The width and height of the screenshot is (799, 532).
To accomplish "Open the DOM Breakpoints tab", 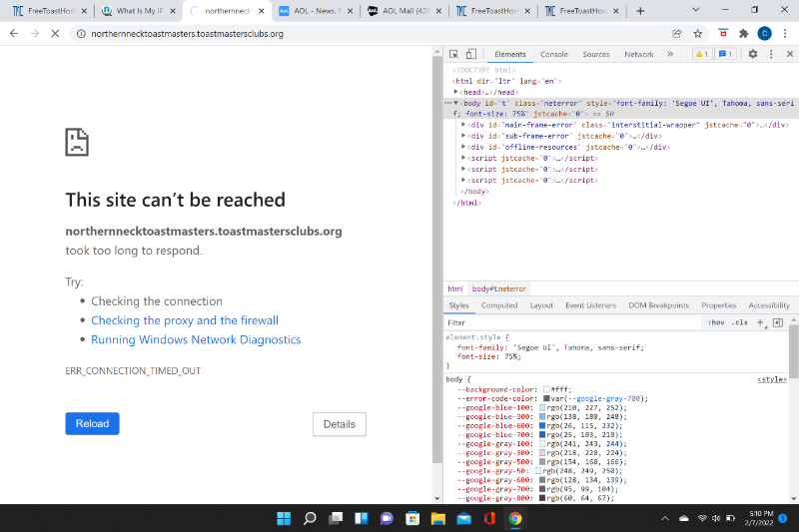I will point(658,305).
